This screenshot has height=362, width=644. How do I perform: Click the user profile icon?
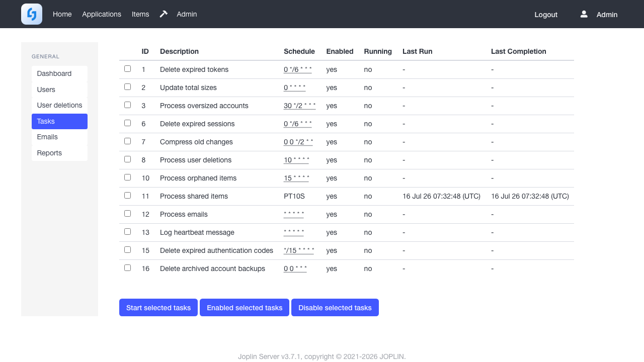[584, 14]
